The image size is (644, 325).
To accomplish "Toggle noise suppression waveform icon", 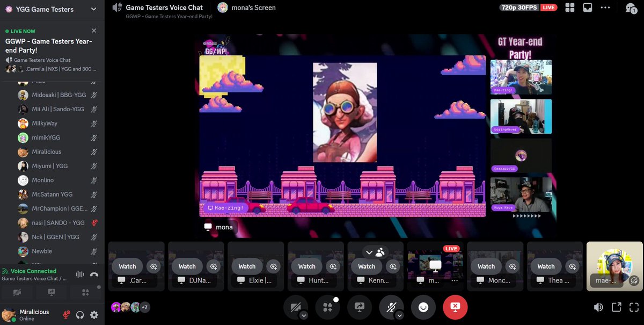I will click(x=80, y=275).
